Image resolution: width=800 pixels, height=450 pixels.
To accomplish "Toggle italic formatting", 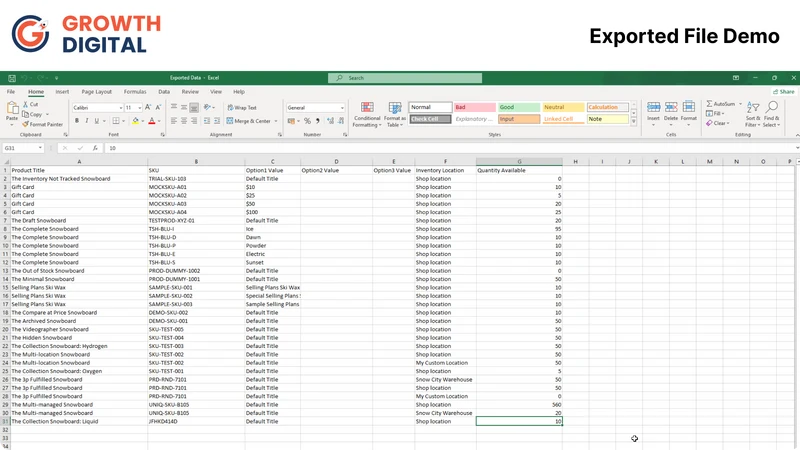I will [87, 121].
